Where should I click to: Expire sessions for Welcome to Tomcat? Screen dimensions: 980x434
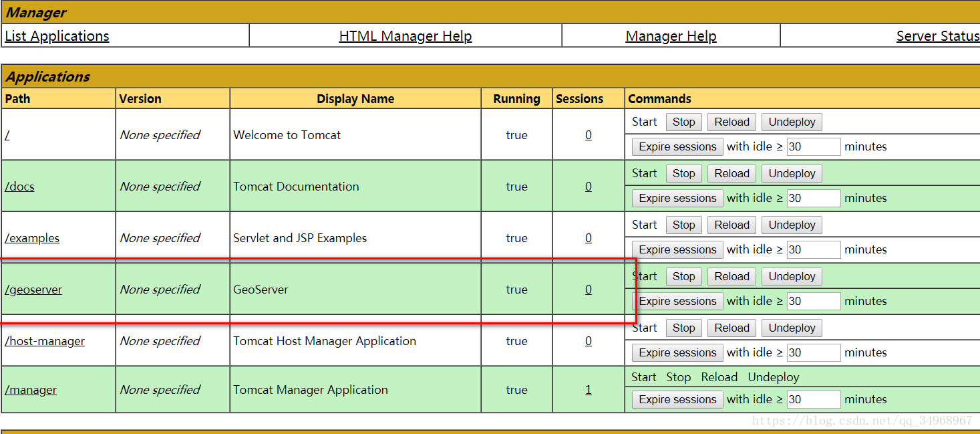coord(677,146)
